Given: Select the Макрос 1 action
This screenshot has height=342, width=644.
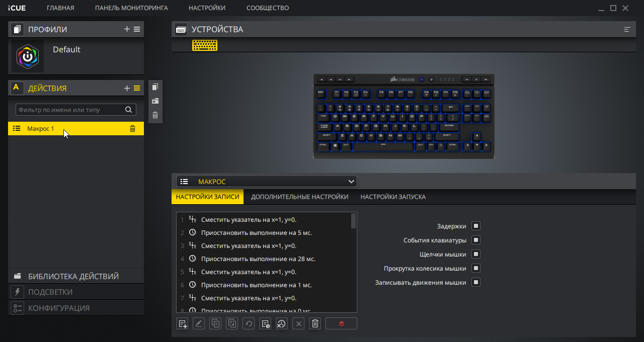Looking at the screenshot, I should (76, 129).
